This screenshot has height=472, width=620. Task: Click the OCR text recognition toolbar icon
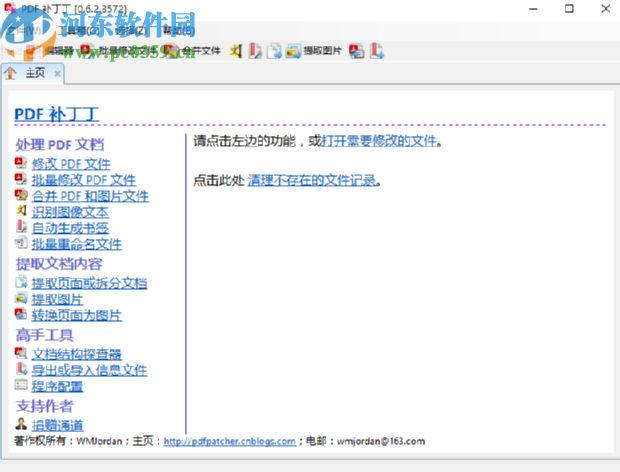point(236,51)
